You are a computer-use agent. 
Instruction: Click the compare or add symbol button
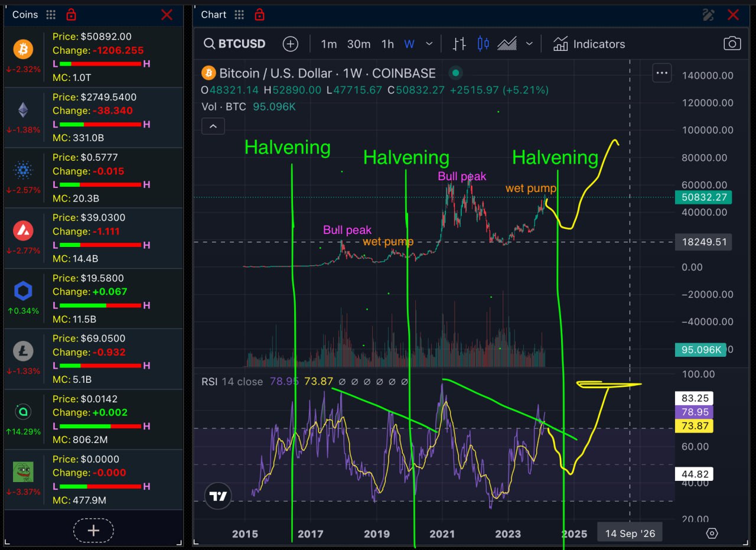tap(291, 44)
